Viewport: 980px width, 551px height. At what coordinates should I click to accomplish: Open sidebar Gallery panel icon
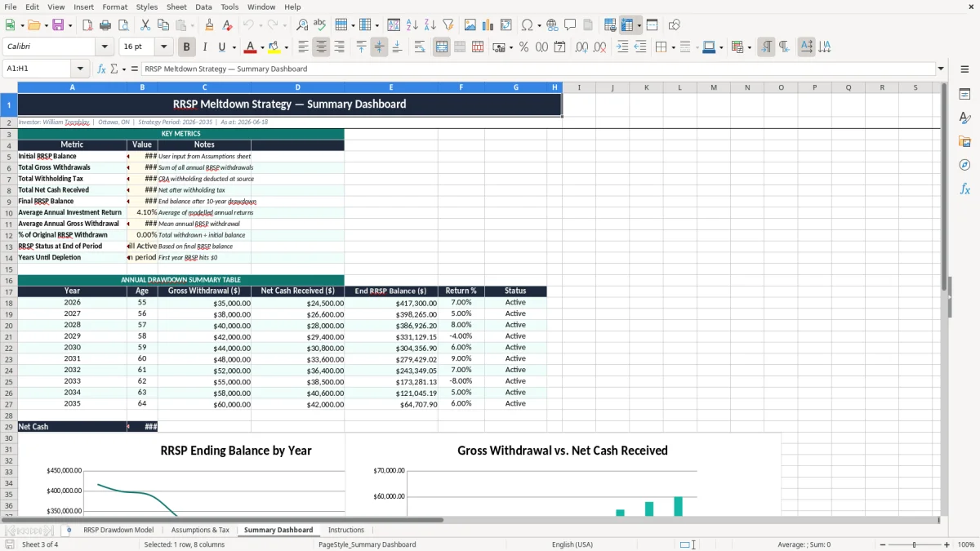(964, 142)
